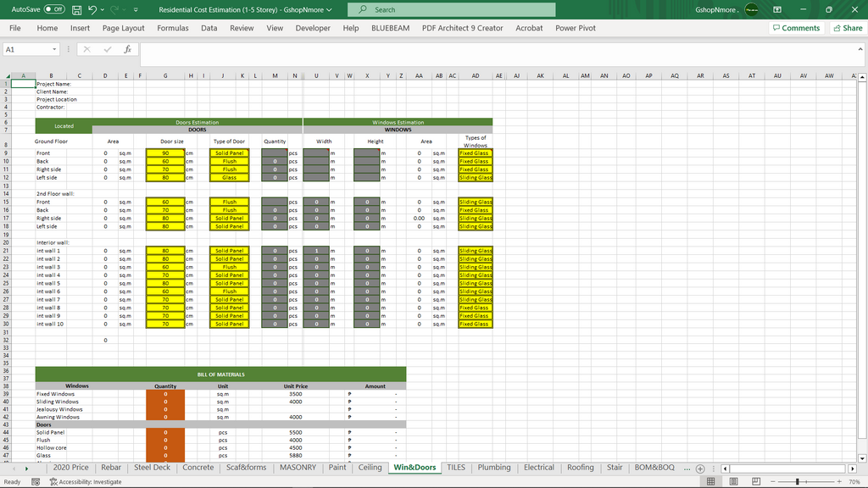
Task: Click the Select All corner triangle
Action: (x=7, y=75)
